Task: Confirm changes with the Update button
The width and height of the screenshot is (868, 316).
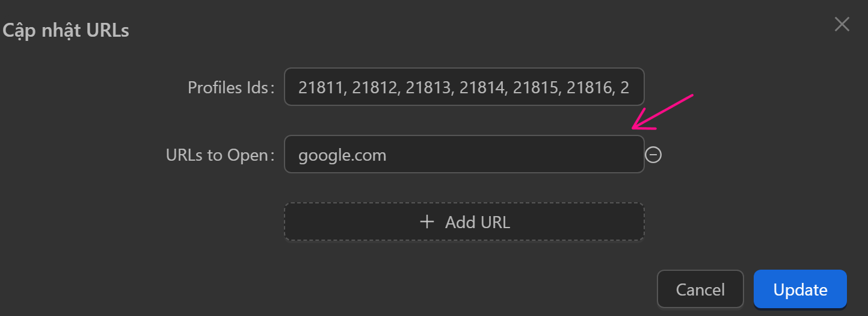Action: 800,290
